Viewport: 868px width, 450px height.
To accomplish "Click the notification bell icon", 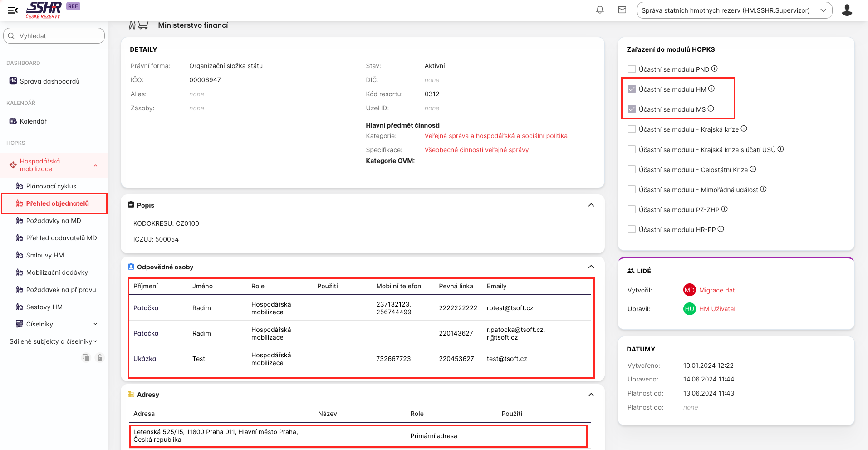I will click(x=600, y=10).
